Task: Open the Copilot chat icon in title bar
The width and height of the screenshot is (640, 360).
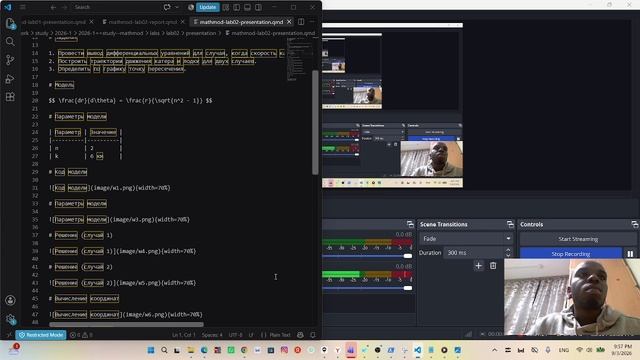Action: [167, 7]
